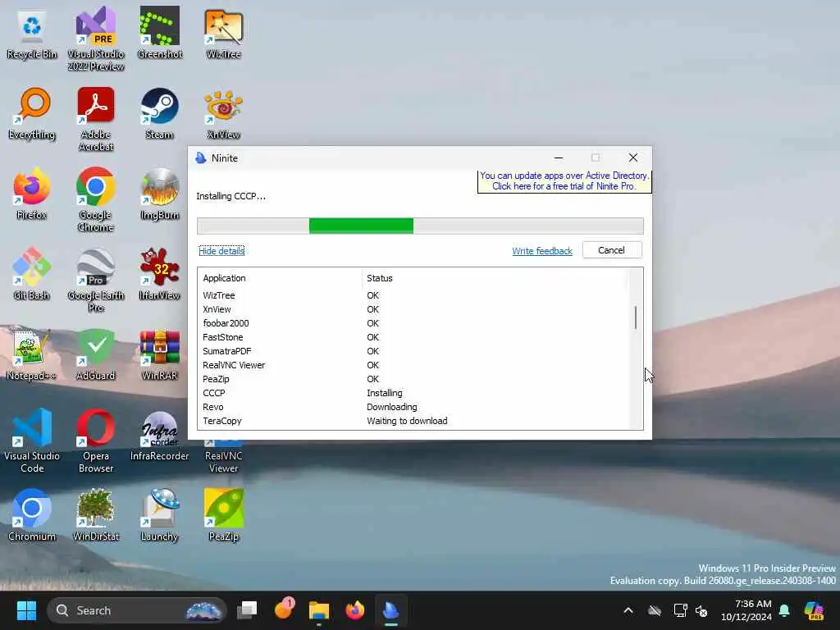Open Firefox from the taskbar
The image size is (840, 630).
(354, 610)
